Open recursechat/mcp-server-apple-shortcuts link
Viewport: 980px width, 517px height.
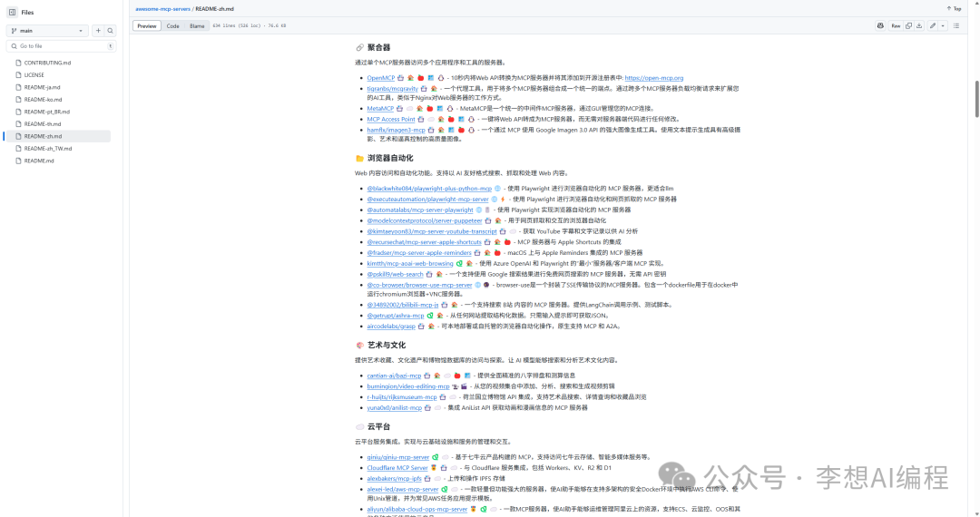tap(424, 242)
